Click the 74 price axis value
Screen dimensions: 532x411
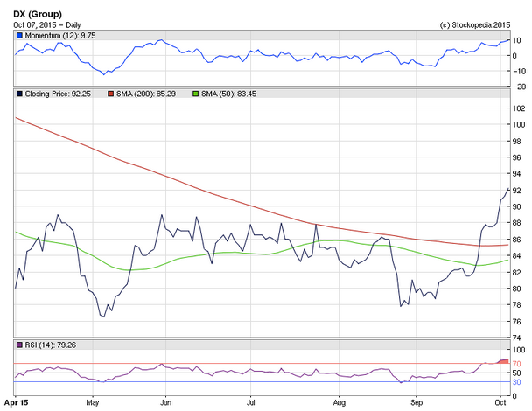[516, 338]
